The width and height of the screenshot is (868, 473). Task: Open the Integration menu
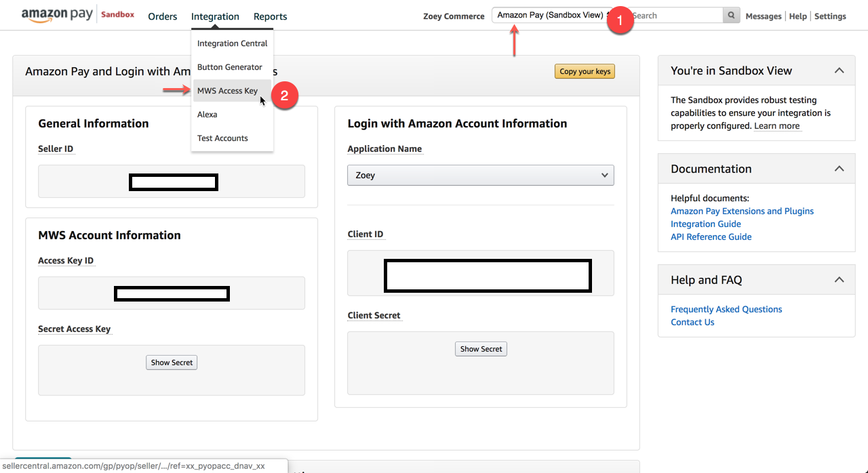(215, 16)
